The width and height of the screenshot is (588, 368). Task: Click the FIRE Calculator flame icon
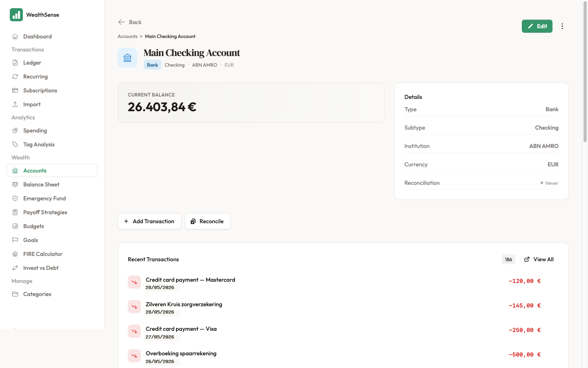(x=15, y=254)
